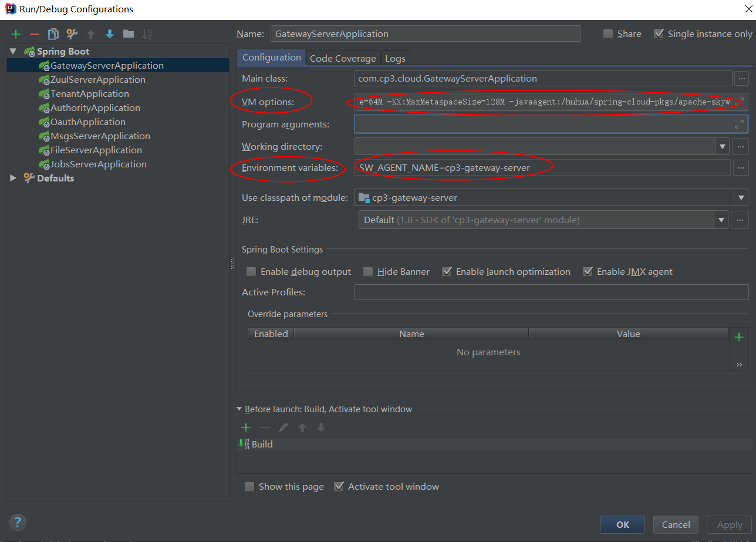Open help question mark icon
Viewport: 756px width, 542px height.
18,522
